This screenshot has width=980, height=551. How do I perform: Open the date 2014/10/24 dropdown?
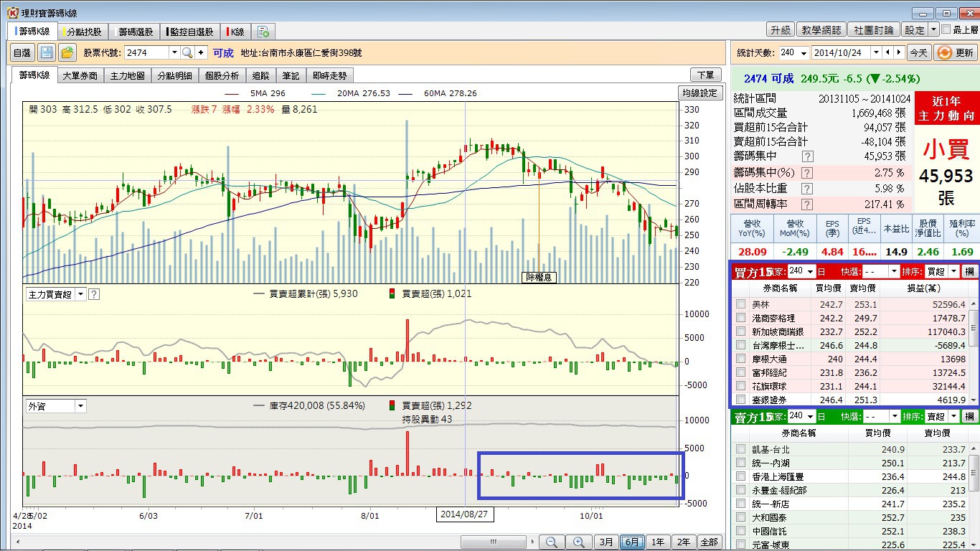click(x=876, y=52)
